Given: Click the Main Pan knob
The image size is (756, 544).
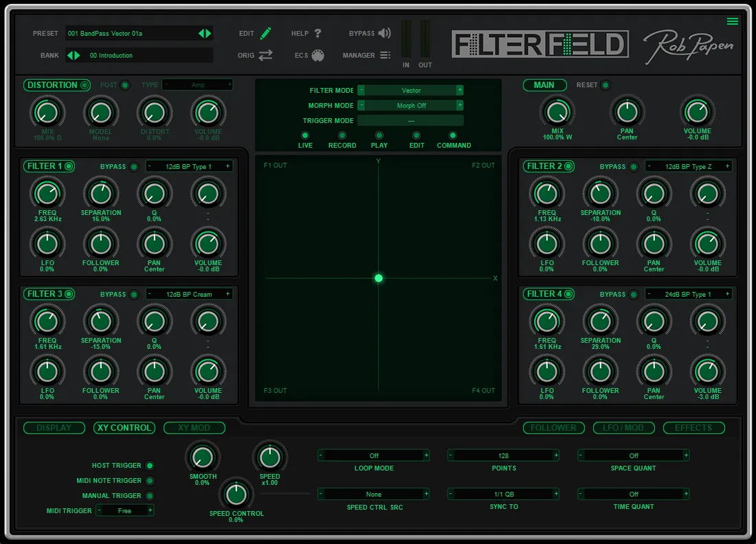Looking at the screenshot, I should click(627, 112).
